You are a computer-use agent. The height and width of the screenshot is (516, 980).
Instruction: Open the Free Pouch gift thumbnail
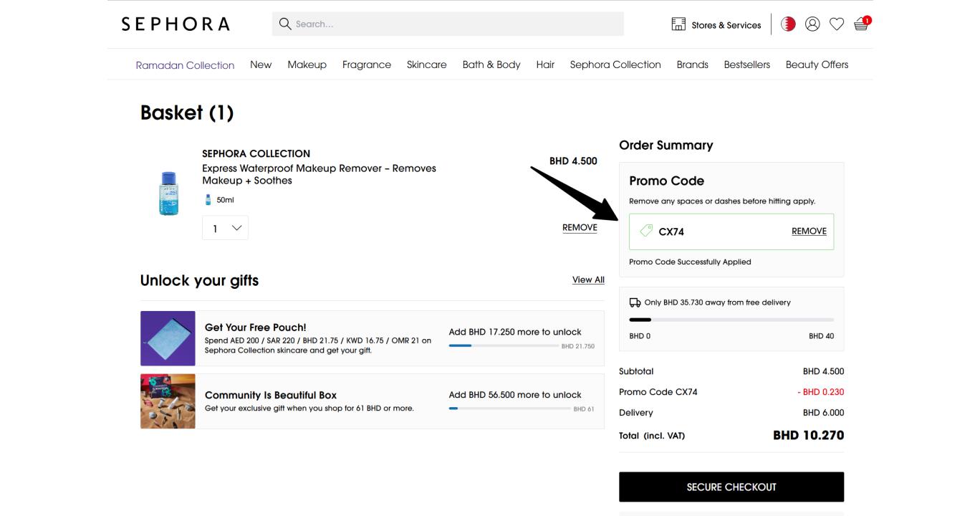tap(168, 338)
